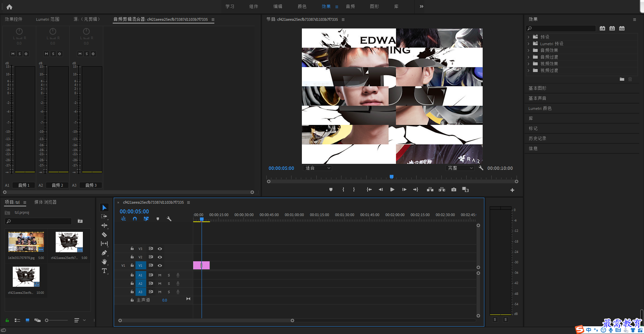644x334 pixels.
Task: Expand the 音频效果 folder
Action: [x=529, y=50]
